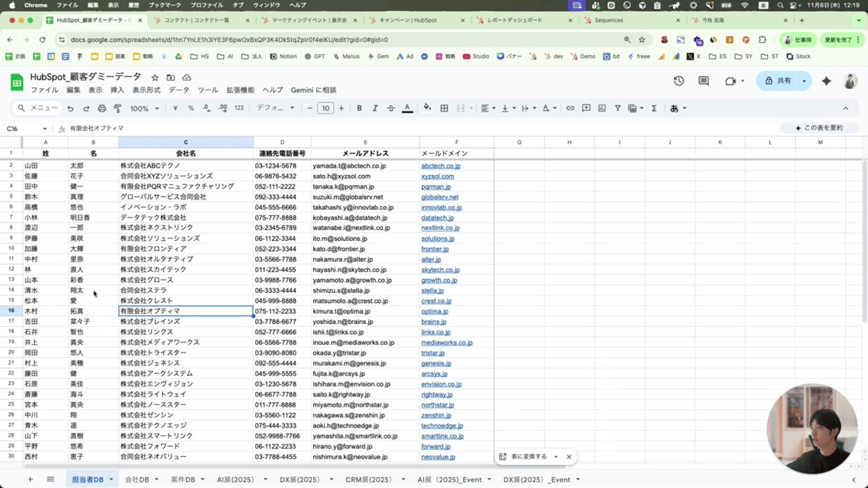
Task: Click the italic formatting icon
Action: click(375, 108)
